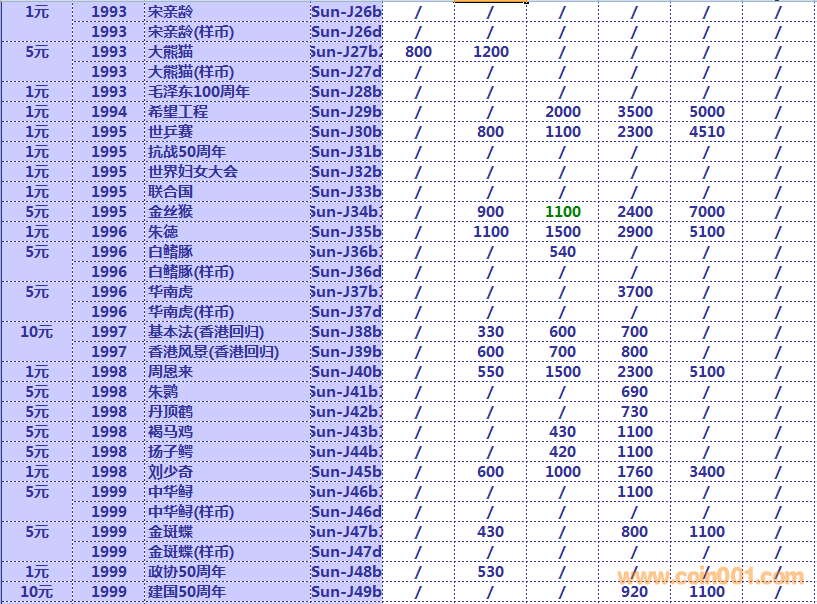
Task: Click the 540 price for 白鳍豚
Action: [x=563, y=252]
